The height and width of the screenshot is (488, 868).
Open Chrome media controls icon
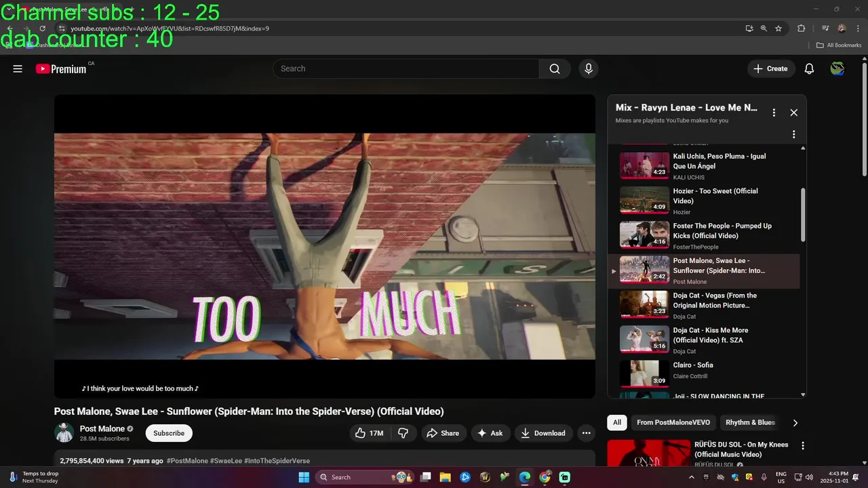825,28
